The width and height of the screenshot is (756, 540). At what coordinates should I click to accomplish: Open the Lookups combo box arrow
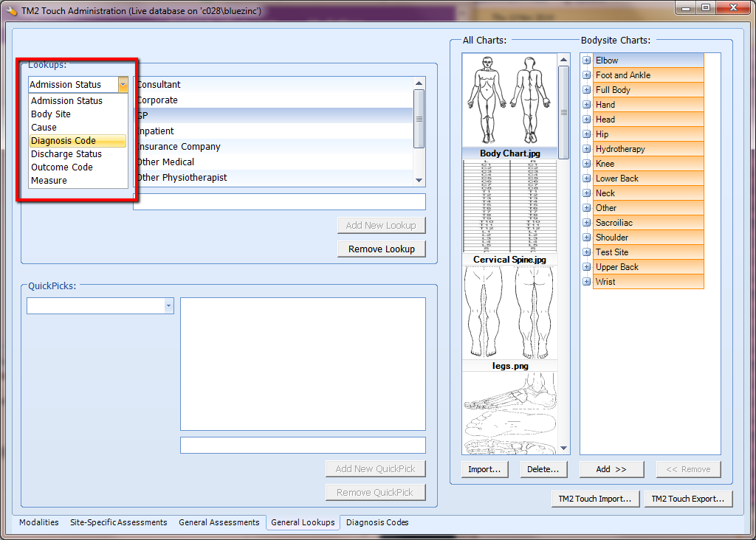tap(123, 84)
